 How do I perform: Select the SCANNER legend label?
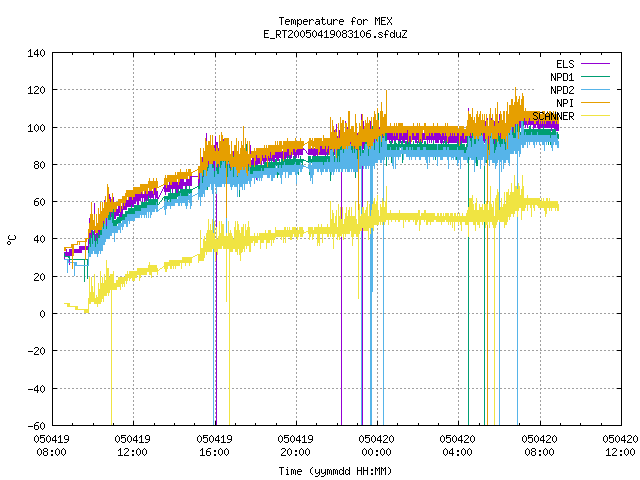click(x=553, y=116)
